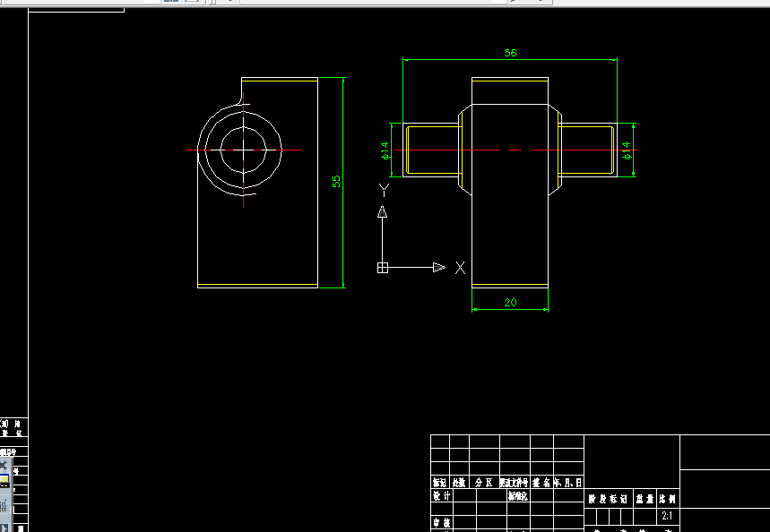Select the 20 width dimension text
The height and width of the screenshot is (532, 770).
(x=510, y=303)
